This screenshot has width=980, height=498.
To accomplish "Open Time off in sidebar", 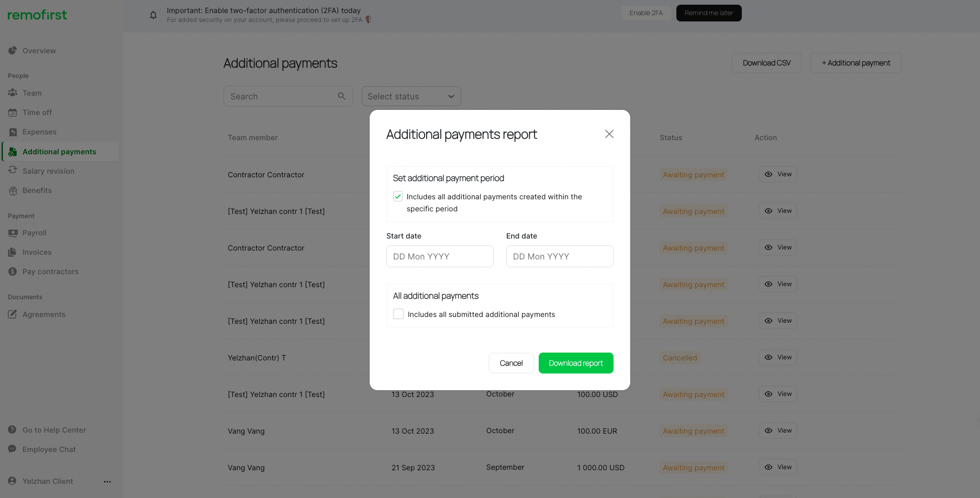I will tap(37, 112).
